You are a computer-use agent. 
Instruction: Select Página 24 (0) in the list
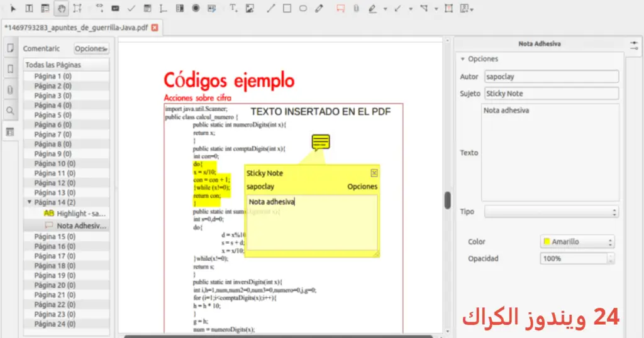(55, 324)
